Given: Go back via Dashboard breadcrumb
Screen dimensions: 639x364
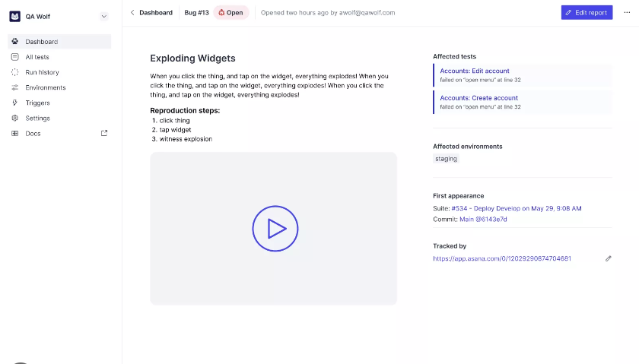Looking at the screenshot, I should click(156, 13).
